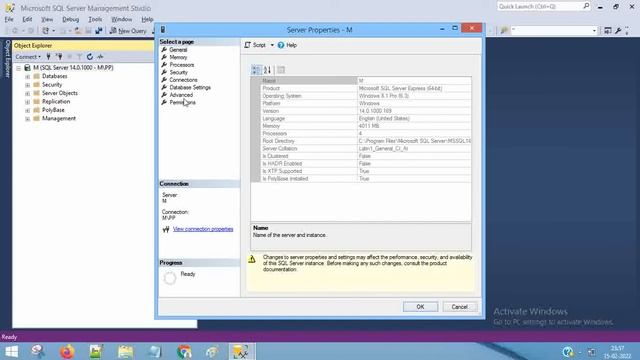Select the Is Clustered property row

(x=366, y=156)
